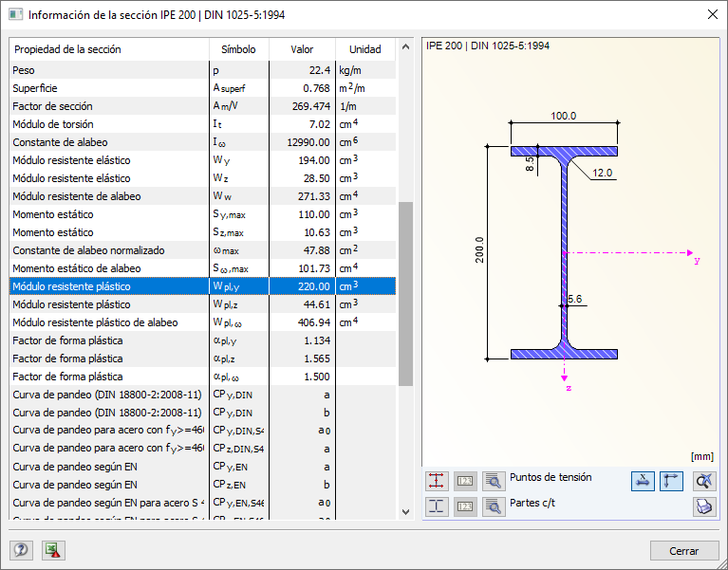
Task: Export table to Excel
Action: 53,550
